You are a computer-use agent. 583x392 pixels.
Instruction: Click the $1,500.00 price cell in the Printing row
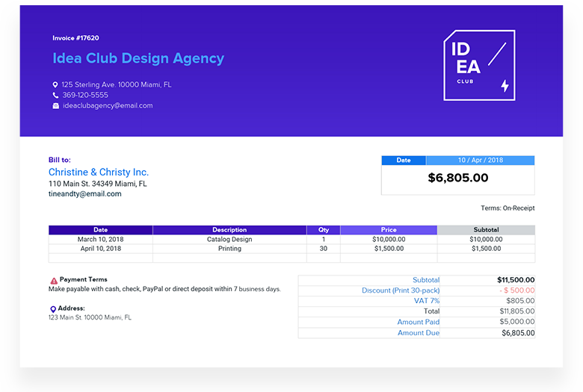click(x=389, y=249)
